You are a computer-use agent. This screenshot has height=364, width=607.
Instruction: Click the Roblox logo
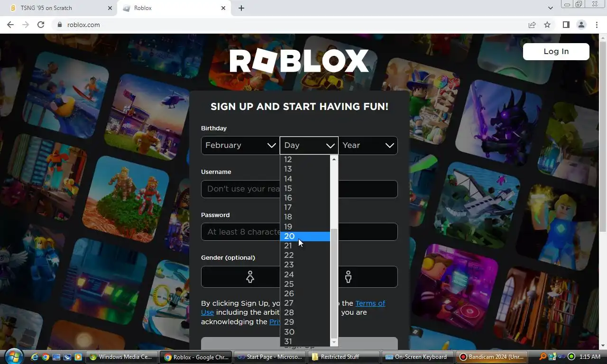point(299,61)
